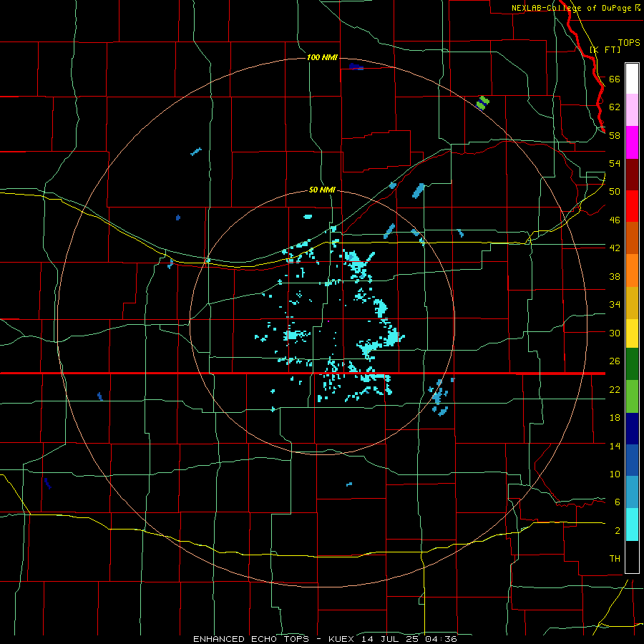
Task: Click the [K FT] units label
Action: 605,49
